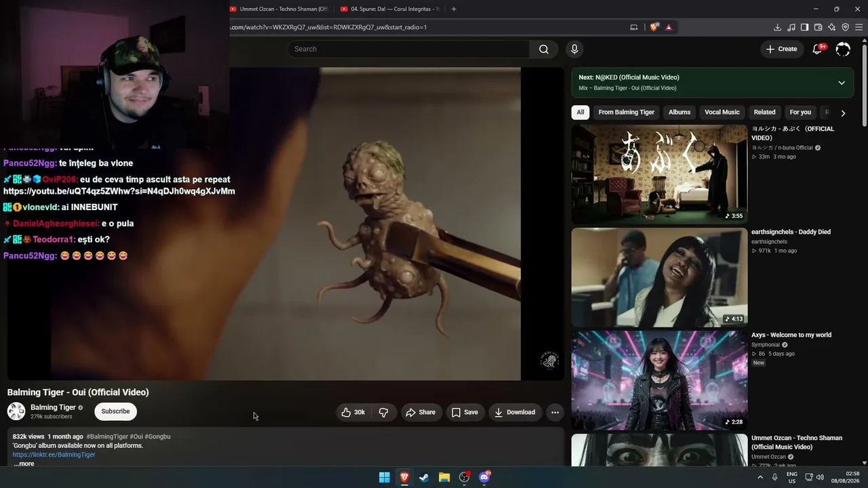Click the install/cast screen icon in address bar
This screenshot has height=488, width=868.
(x=634, y=27)
